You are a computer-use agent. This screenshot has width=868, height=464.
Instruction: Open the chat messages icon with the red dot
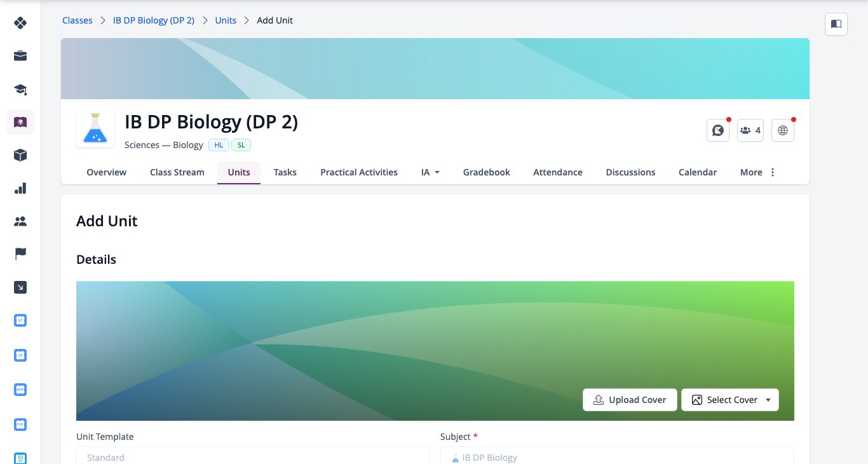pos(718,130)
